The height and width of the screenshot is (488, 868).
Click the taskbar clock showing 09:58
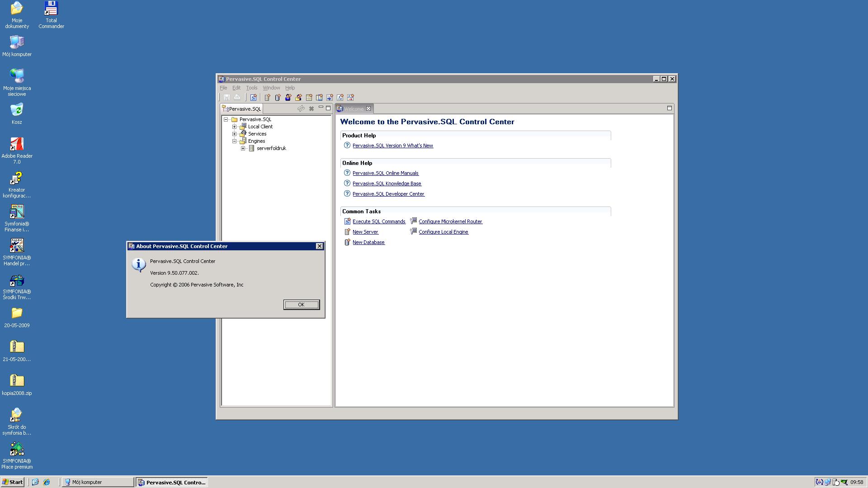click(x=857, y=482)
